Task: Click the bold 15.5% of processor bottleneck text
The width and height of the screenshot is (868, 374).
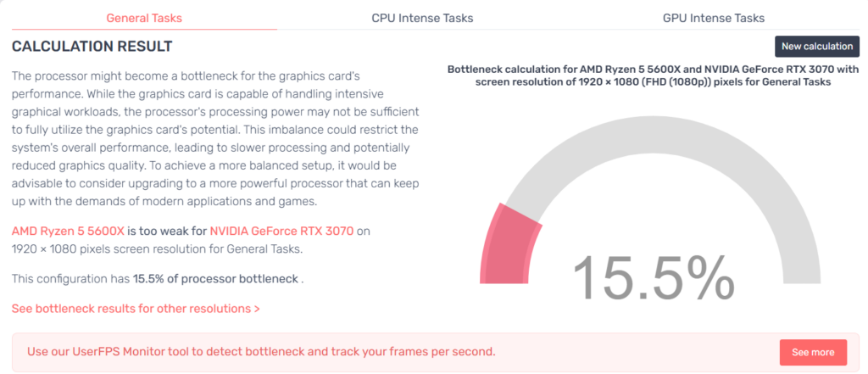Action: click(215, 278)
